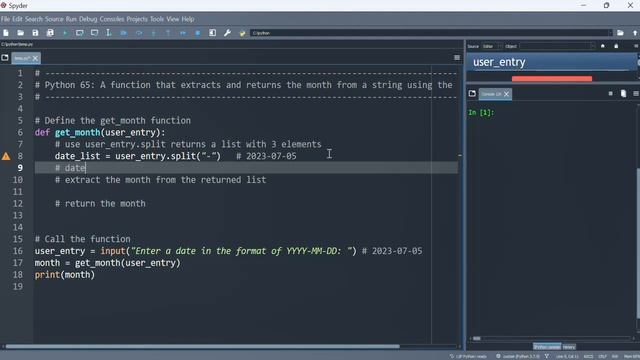Open the Run menu

pos(71,19)
